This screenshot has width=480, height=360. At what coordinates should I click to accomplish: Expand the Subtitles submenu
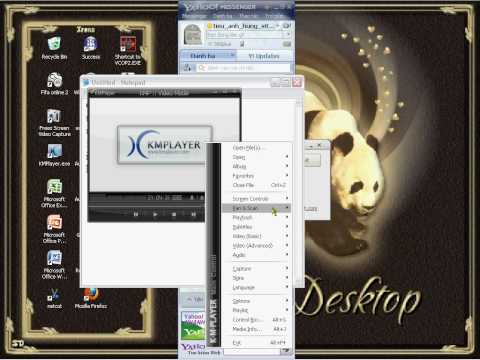pyautogui.click(x=256, y=227)
